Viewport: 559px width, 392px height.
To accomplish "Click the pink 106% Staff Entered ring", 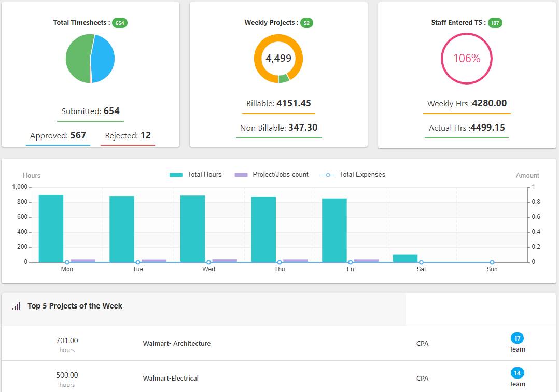I will (x=466, y=58).
